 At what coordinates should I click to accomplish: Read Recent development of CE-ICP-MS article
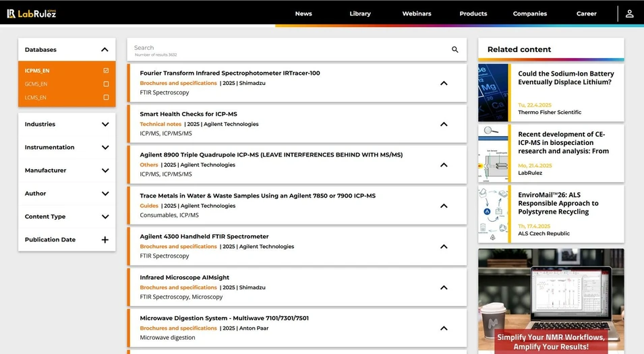click(x=564, y=143)
